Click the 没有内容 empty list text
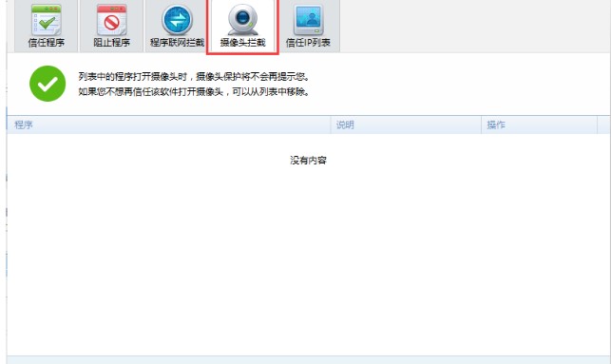This screenshot has height=364, width=611. (x=308, y=161)
